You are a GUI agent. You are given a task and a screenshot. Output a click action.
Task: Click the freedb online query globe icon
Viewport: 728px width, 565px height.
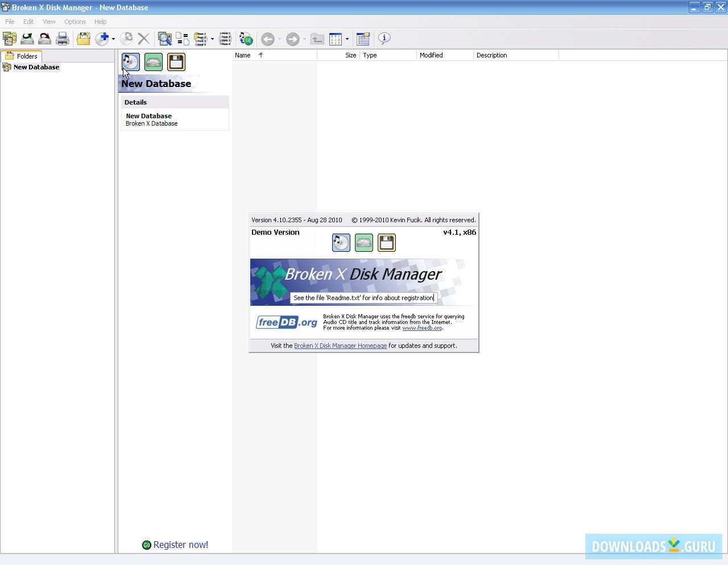[x=246, y=39]
